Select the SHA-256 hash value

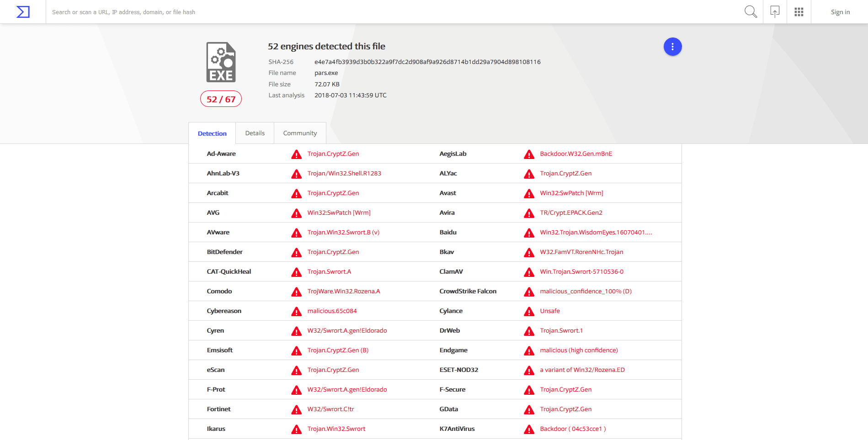point(427,62)
